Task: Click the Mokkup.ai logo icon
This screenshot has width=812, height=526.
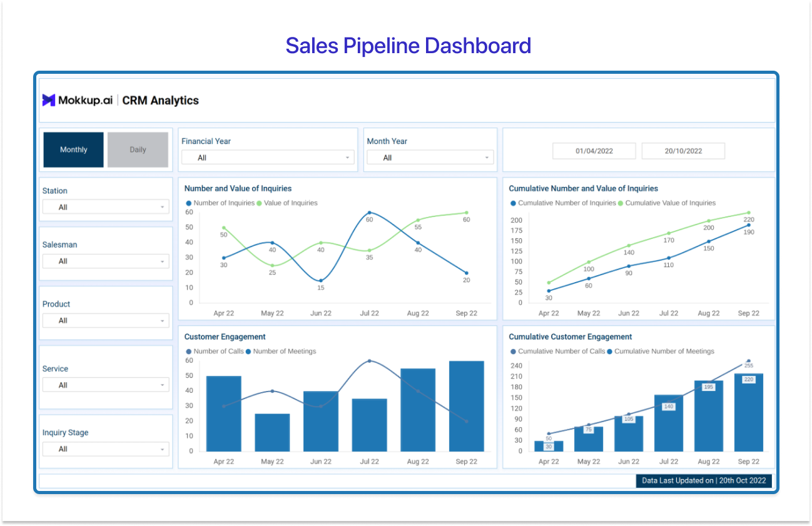Action: [x=49, y=100]
